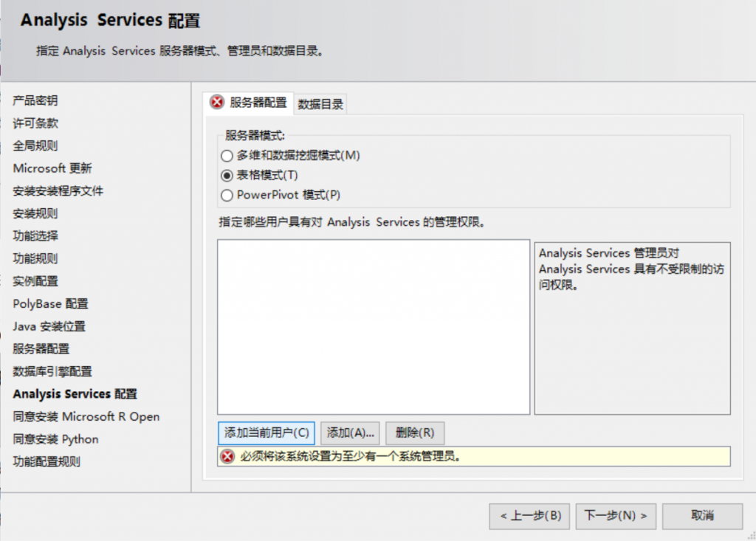Select PowerPivot 模式(P) radio button
The height and width of the screenshot is (541, 756).
(227, 196)
